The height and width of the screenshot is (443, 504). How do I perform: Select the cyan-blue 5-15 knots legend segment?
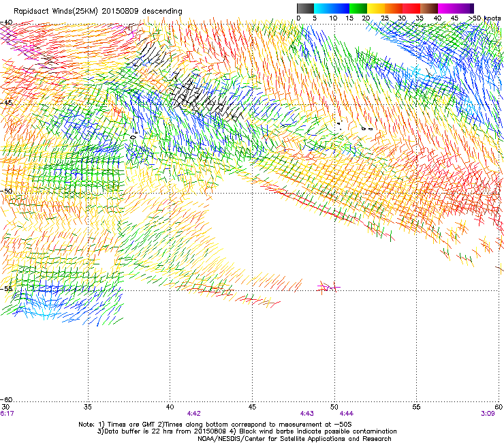(332, 8)
